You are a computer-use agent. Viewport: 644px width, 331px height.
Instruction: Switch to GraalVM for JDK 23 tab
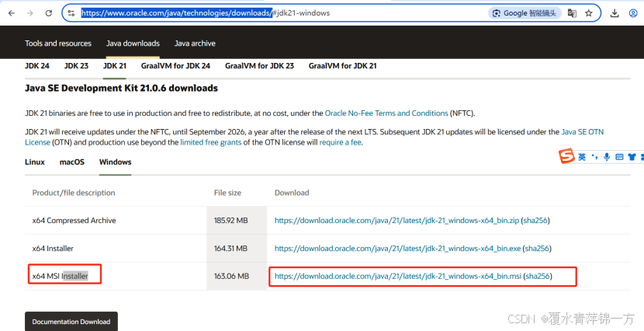(260, 66)
